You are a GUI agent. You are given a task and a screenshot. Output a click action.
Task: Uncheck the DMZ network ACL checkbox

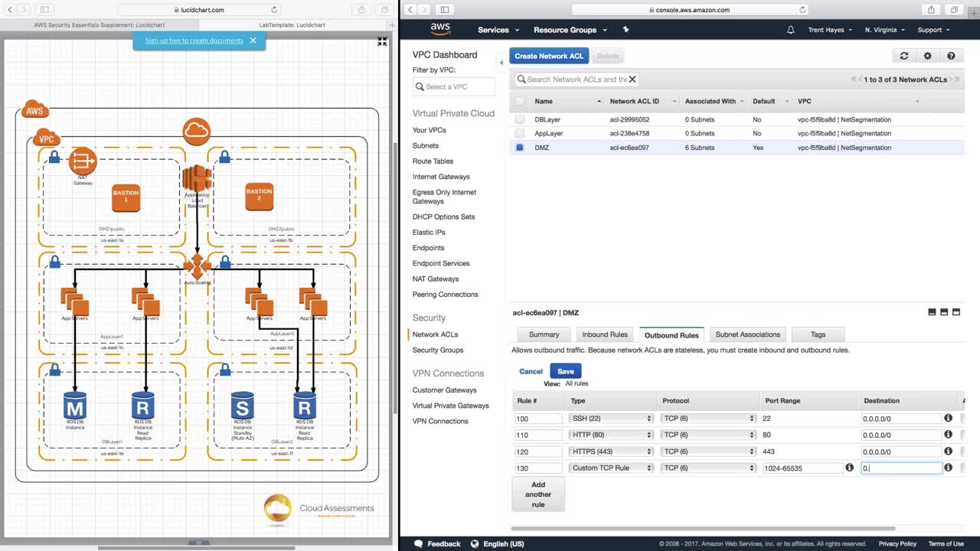click(520, 148)
